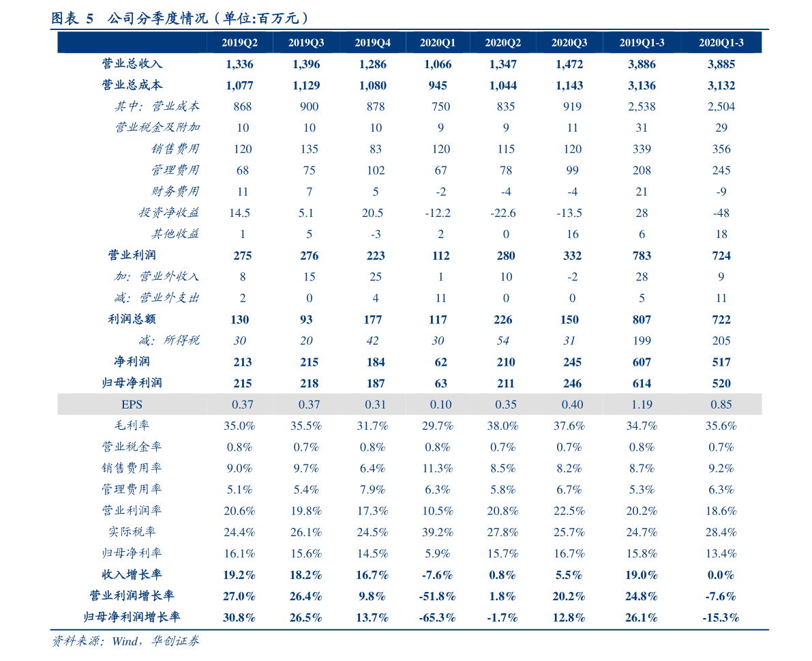
Task: Select the 销售费用 row label
Action: pyautogui.click(x=175, y=149)
